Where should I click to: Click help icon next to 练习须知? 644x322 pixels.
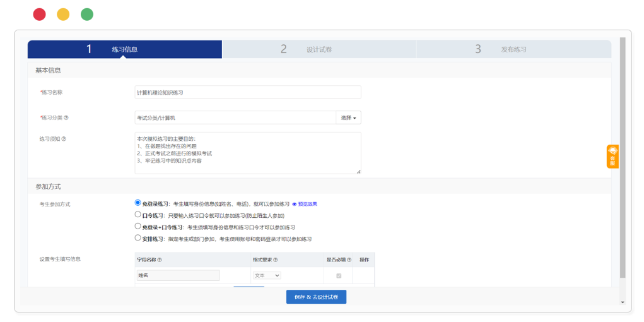click(x=64, y=139)
